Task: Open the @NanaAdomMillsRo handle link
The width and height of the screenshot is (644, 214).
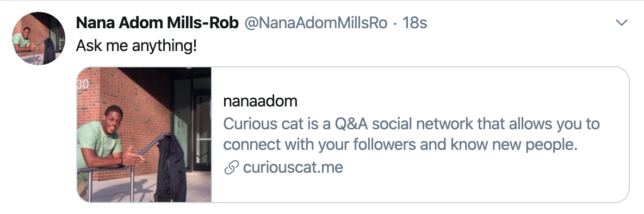Action: pyautogui.click(x=316, y=23)
